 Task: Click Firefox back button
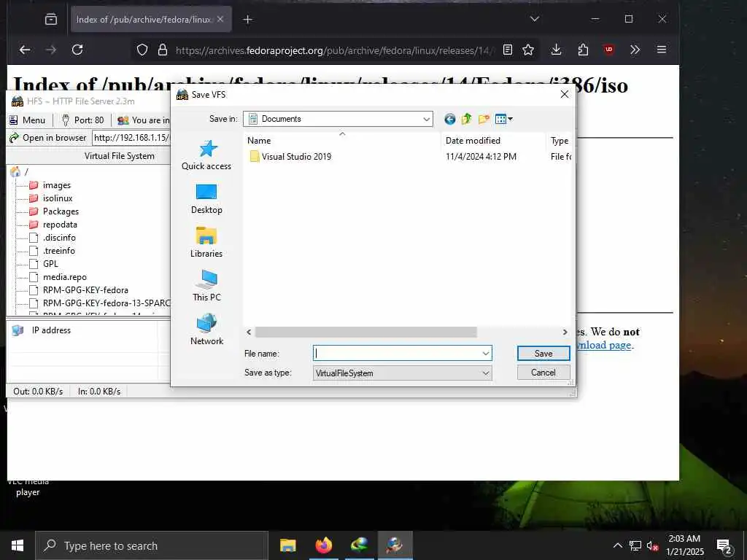(25, 50)
